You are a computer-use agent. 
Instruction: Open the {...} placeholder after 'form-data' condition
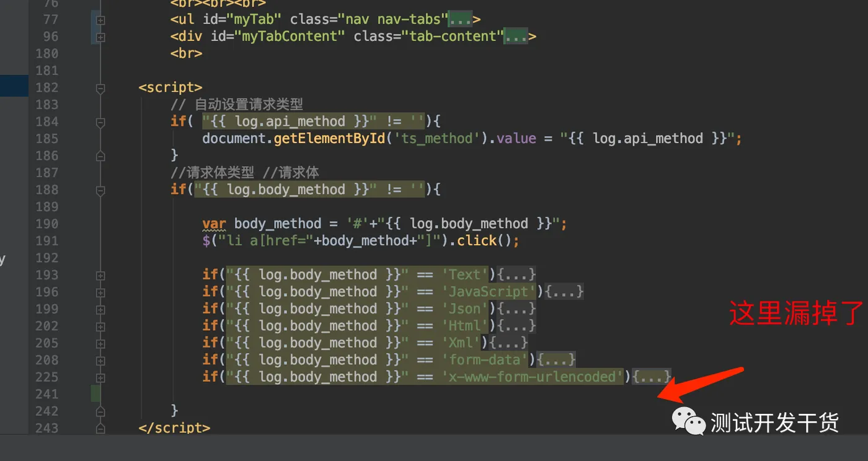tap(557, 359)
